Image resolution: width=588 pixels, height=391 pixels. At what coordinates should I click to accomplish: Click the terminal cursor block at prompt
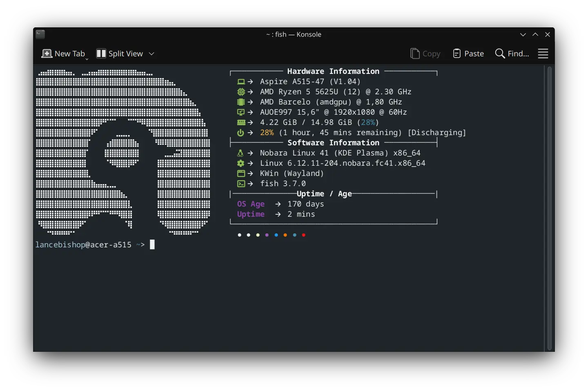click(152, 244)
